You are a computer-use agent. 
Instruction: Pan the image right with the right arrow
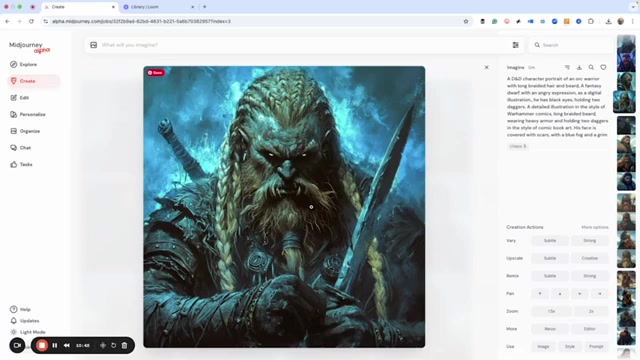pos(600,293)
